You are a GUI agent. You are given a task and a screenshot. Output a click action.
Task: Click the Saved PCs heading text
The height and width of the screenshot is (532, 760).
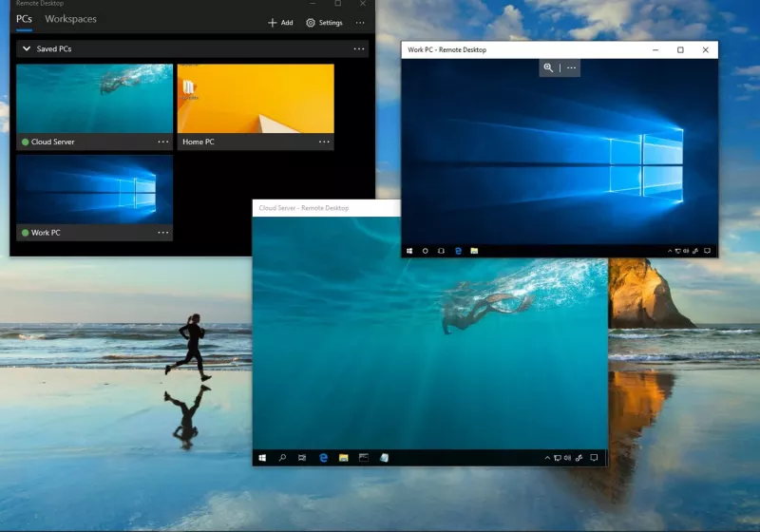(x=54, y=49)
